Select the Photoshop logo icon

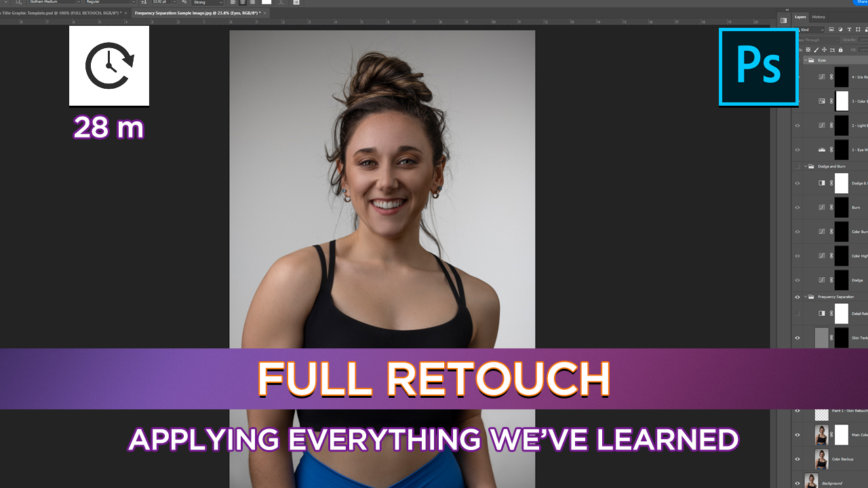point(758,67)
